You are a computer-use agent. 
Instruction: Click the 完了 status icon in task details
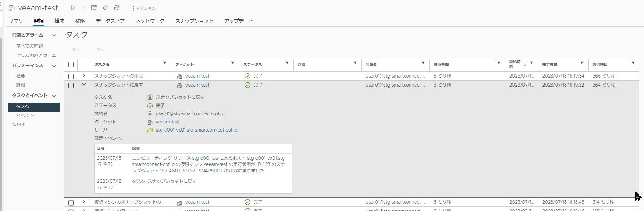click(150, 105)
